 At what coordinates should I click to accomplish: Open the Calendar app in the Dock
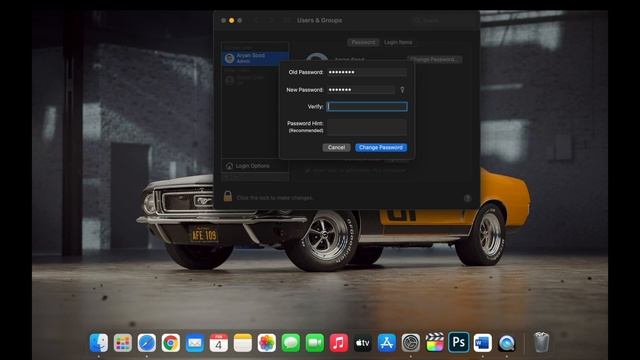point(219,342)
